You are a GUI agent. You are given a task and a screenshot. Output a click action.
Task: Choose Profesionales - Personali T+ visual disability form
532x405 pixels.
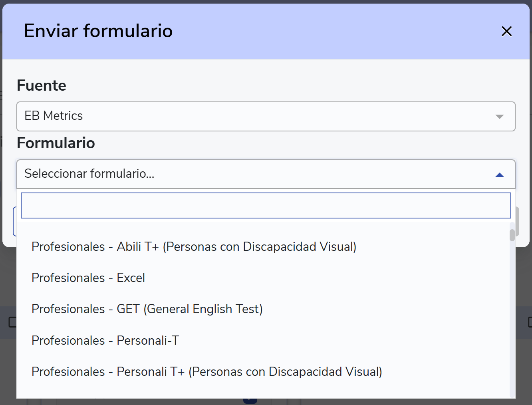point(206,372)
